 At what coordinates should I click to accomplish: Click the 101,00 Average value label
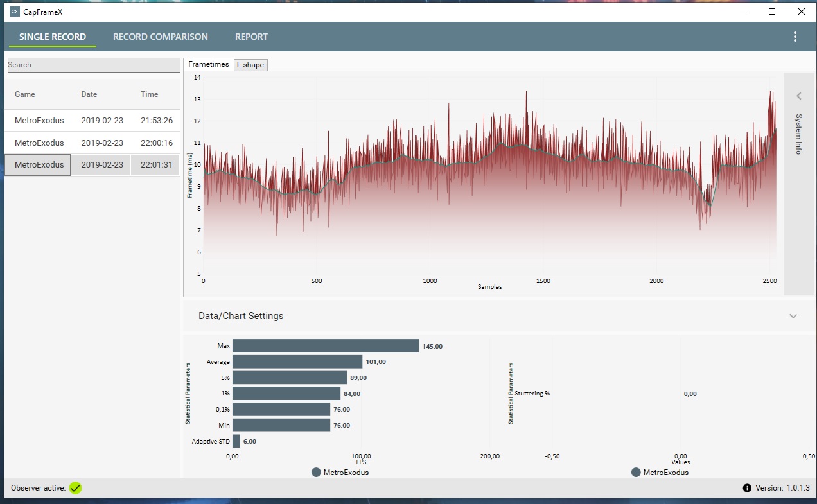tap(376, 362)
